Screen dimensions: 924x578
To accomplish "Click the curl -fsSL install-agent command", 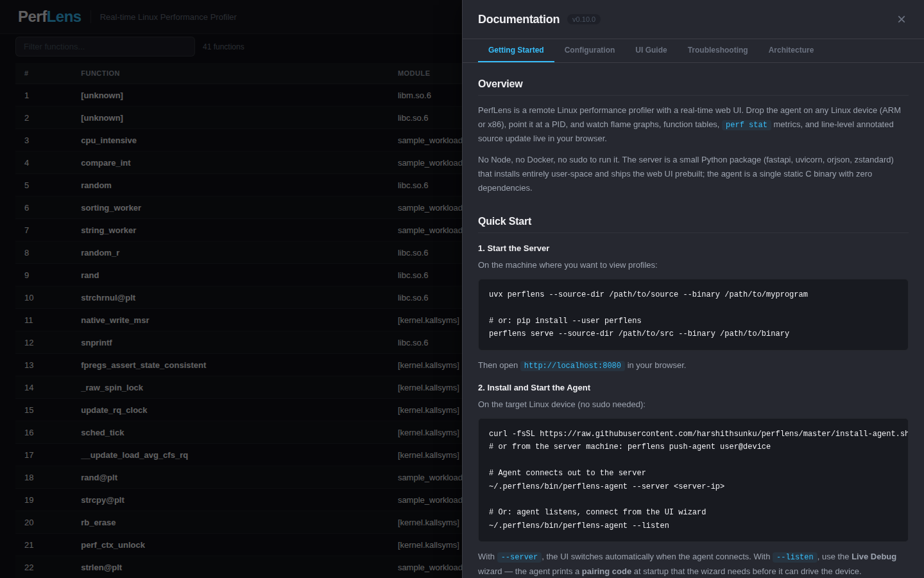I will tap(698, 434).
